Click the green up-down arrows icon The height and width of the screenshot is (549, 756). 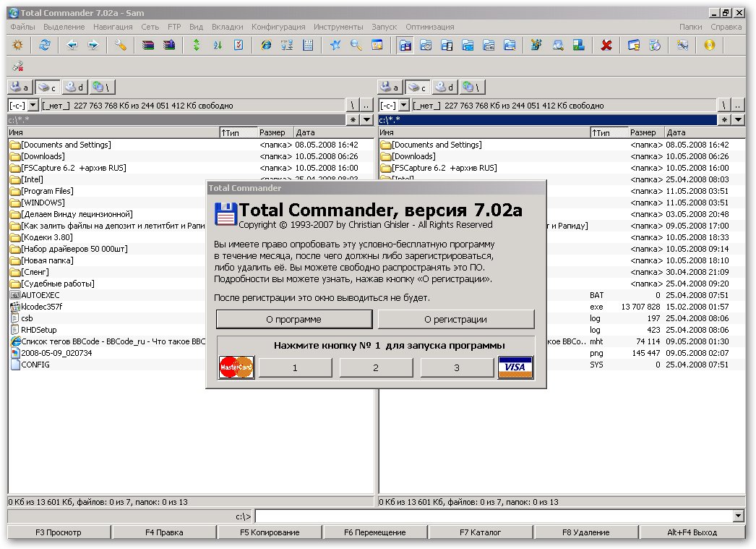[x=197, y=46]
